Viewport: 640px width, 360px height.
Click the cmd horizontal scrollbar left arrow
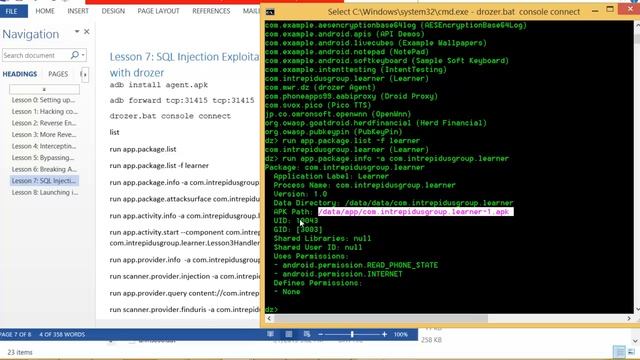click(x=269, y=318)
